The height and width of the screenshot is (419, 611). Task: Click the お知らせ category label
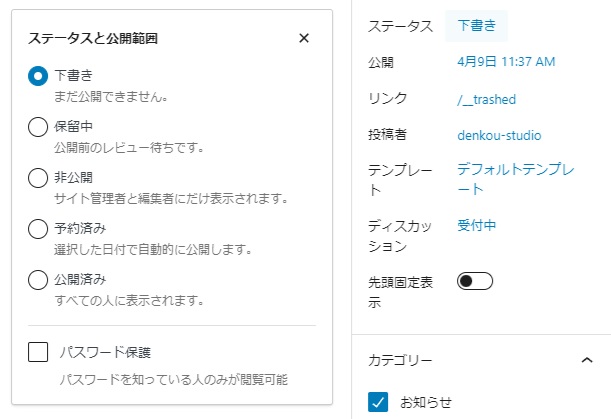pyautogui.click(x=425, y=402)
